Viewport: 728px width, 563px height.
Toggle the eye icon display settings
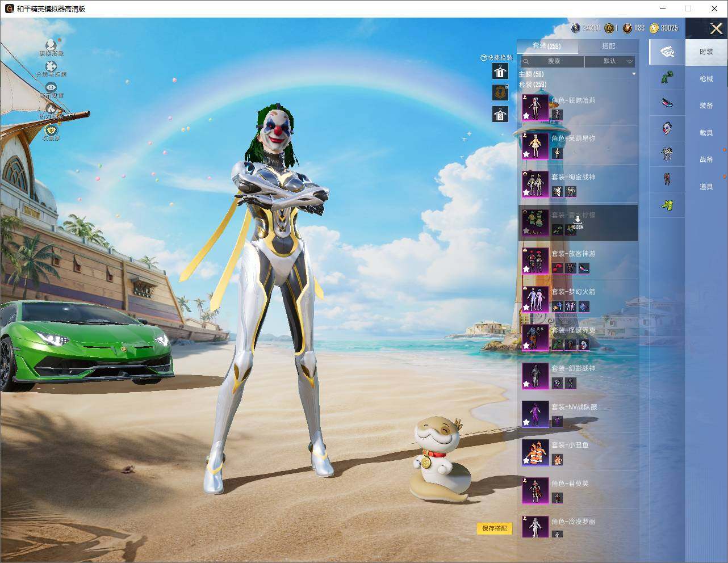coord(51,87)
